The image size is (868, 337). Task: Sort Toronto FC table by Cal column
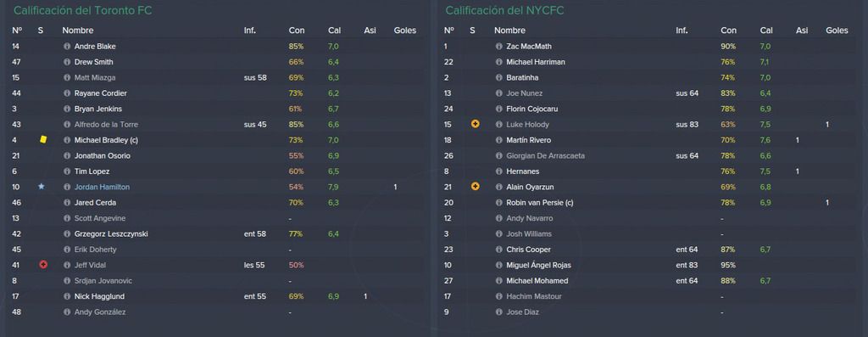click(x=334, y=31)
